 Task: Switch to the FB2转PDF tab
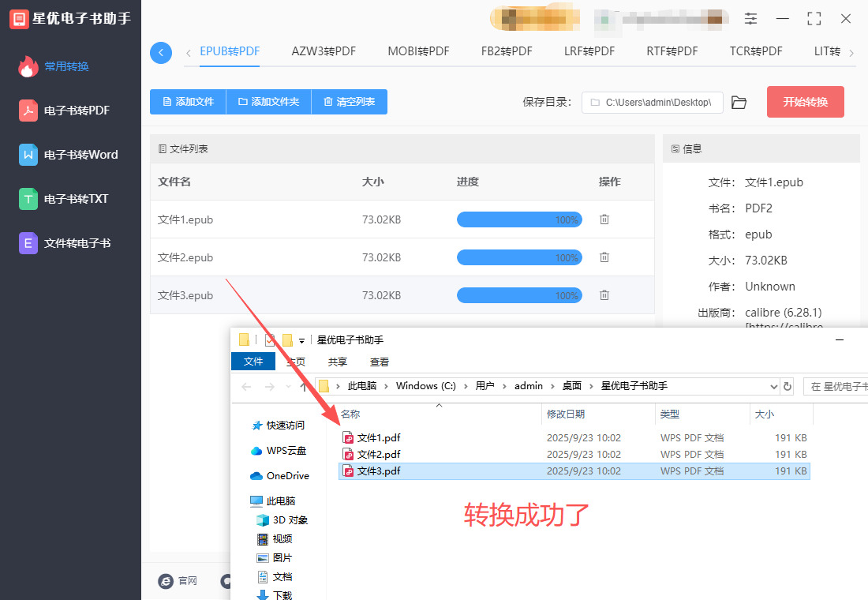507,51
